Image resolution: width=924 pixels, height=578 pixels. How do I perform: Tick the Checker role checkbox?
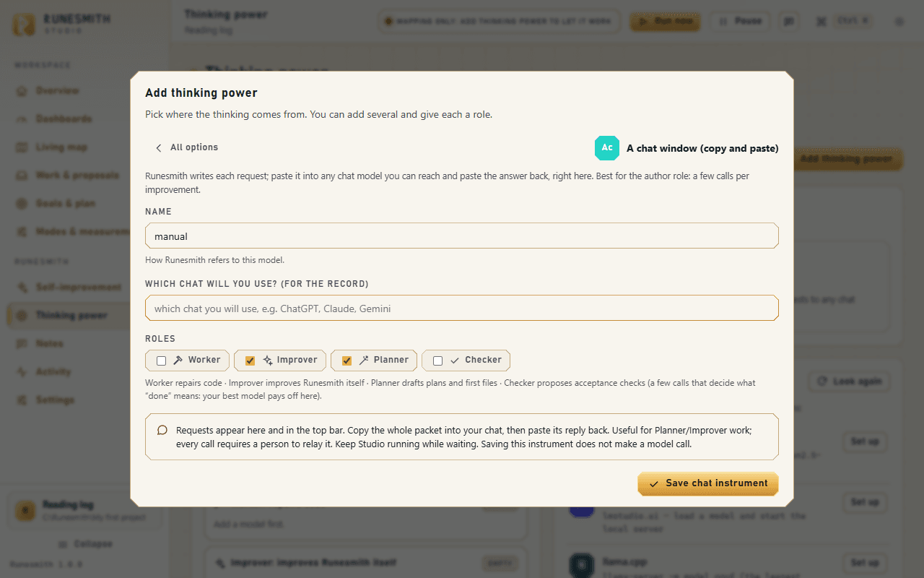(x=437, y=361)
